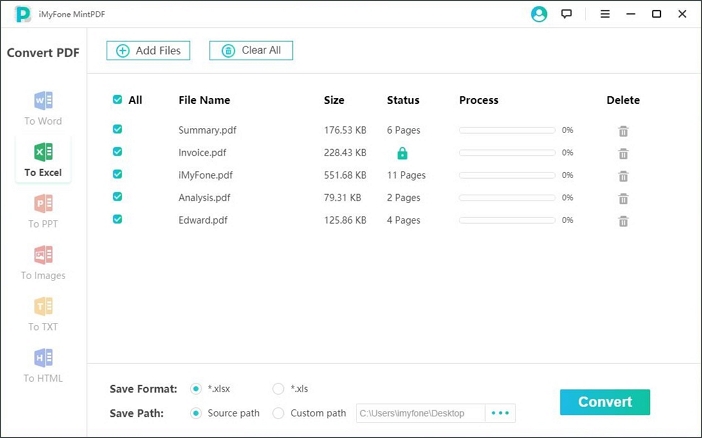Switch to the To Images conversion
The width and height of the screenshot is (702, 438).
[43, 263]
